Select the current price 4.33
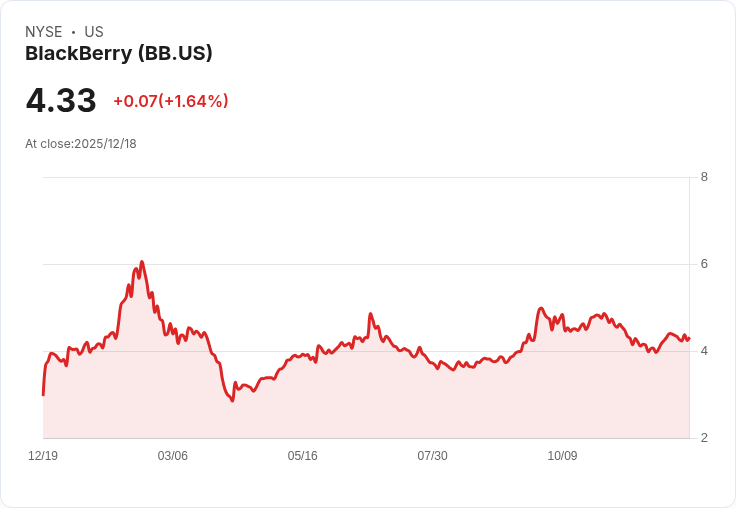The image size is (736, 508). click(x=61, y=100)
